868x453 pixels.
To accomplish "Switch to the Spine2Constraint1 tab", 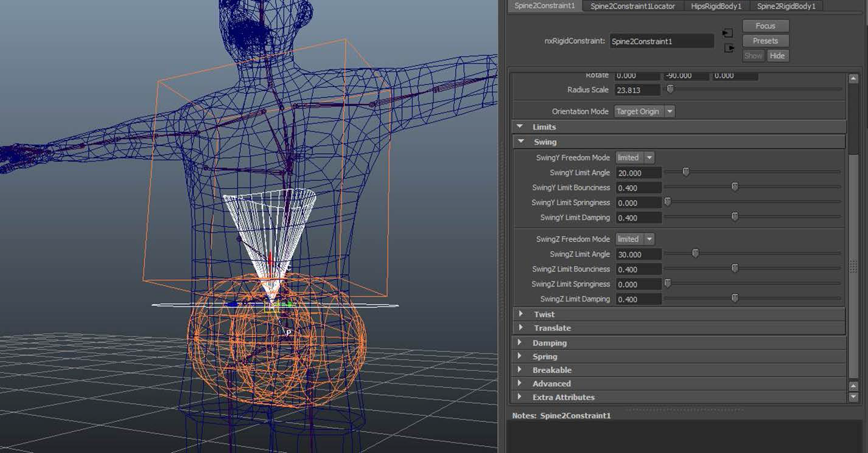I will tap(544, 6).
